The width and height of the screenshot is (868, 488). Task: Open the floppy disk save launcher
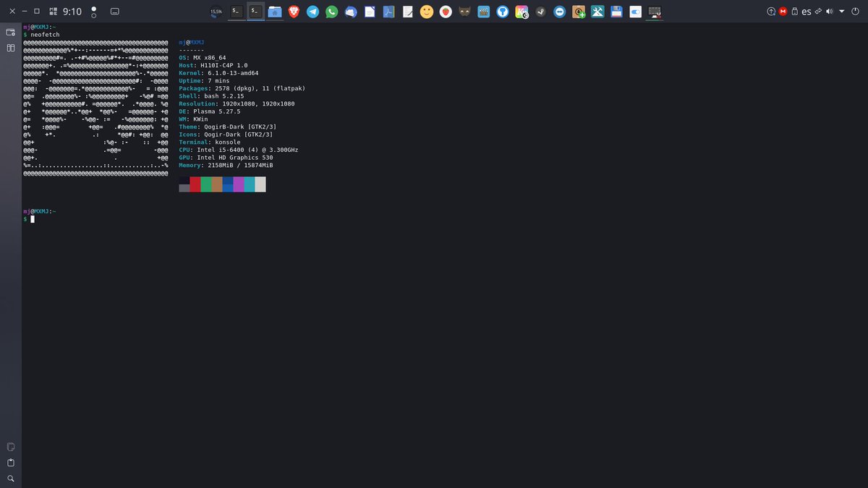point(617,12)
